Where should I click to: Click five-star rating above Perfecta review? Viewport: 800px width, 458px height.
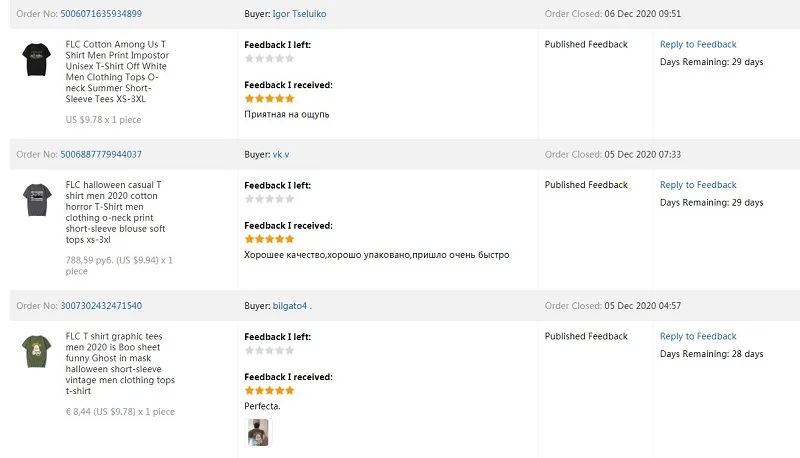(269, 391)
